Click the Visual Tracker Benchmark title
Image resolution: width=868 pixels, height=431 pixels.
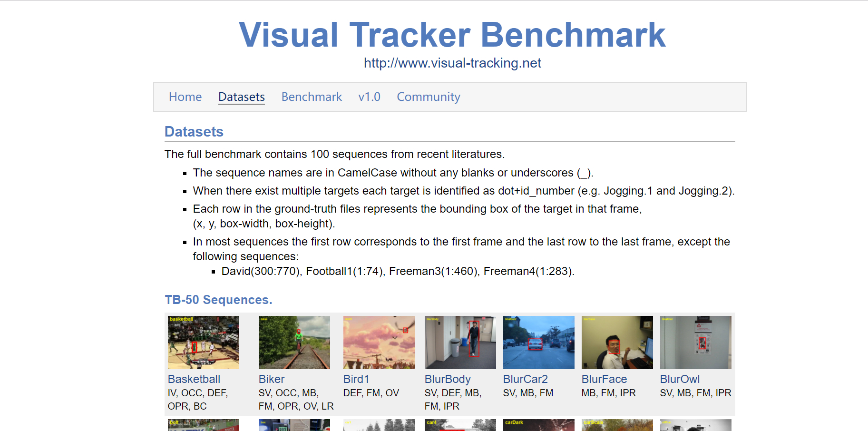[452, 35]
